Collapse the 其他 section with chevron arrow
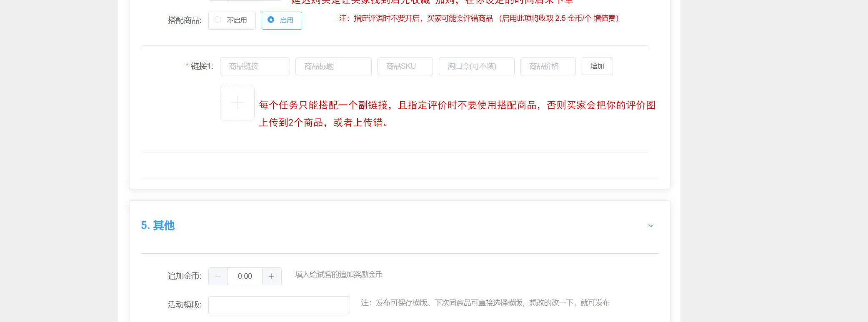This screenshot has height=322, width=868. click(x=650, y=226)
